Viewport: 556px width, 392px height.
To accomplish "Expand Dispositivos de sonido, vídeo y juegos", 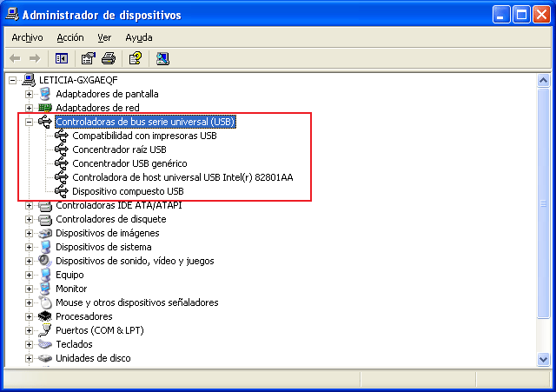I will pyautogui.click(x=29, y=261).
